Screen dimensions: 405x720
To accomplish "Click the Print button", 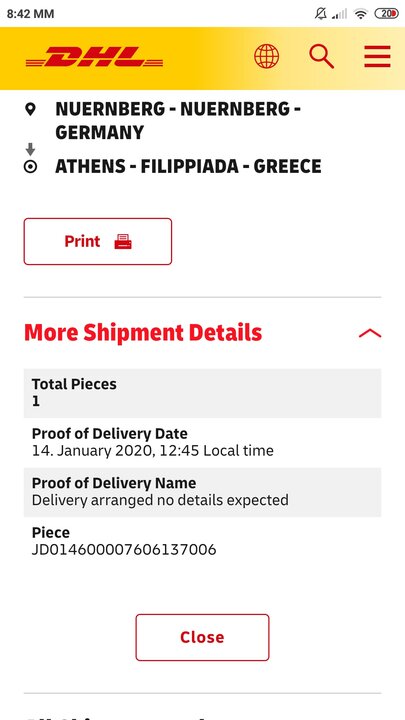I will pyautogui.click(x=98, y=242).
